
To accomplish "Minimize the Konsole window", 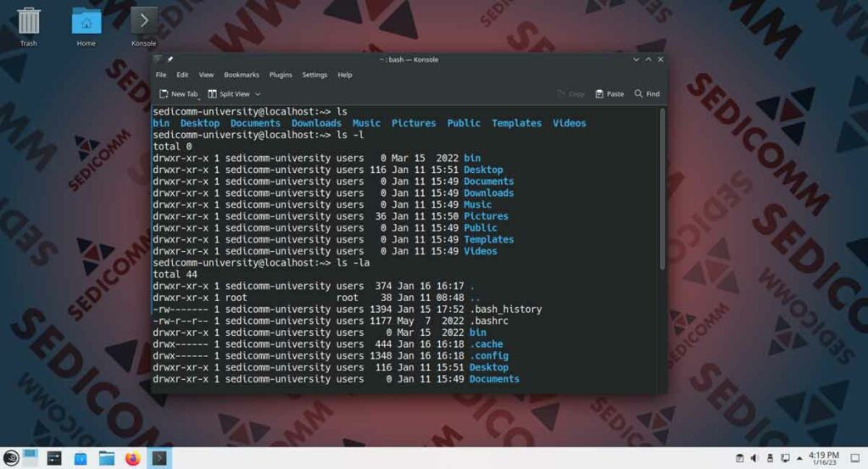I will point(636,59).
